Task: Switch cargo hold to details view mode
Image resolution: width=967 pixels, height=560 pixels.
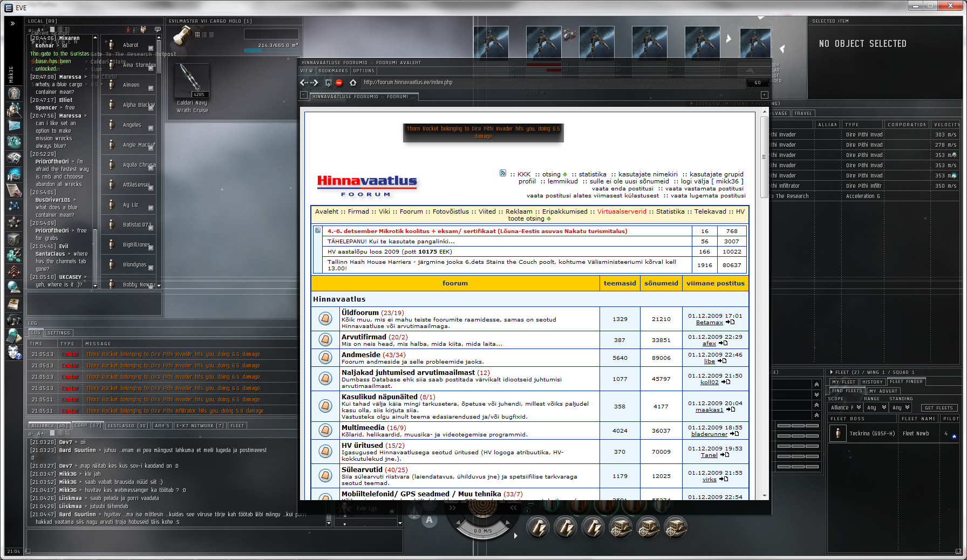Action: click(x=205, y=35)
